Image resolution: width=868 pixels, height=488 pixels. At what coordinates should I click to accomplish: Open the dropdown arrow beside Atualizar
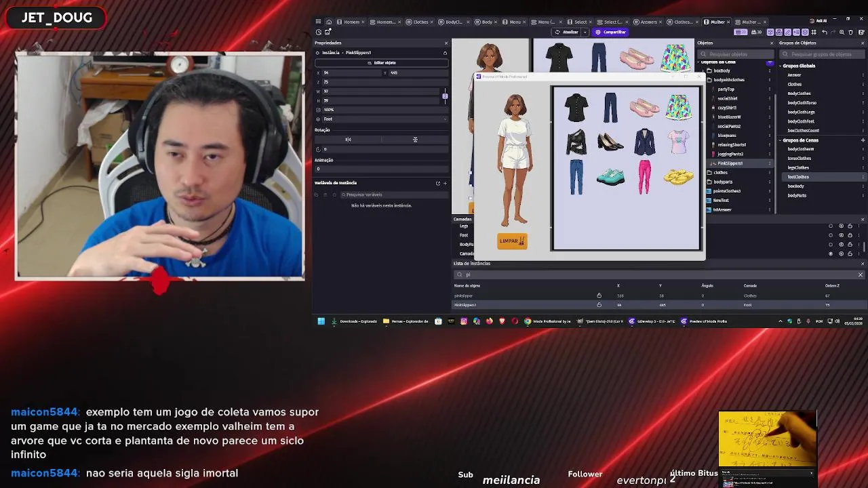585,32
